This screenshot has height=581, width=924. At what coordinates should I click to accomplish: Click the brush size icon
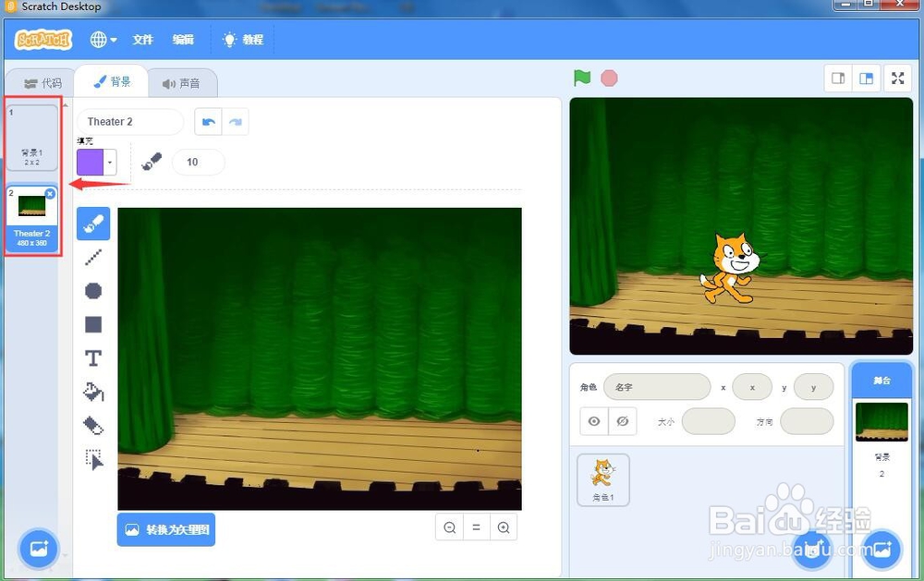tap(152, 162)
